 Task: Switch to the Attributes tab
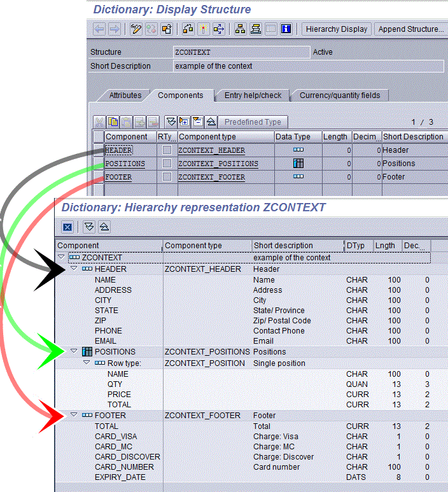125,95
